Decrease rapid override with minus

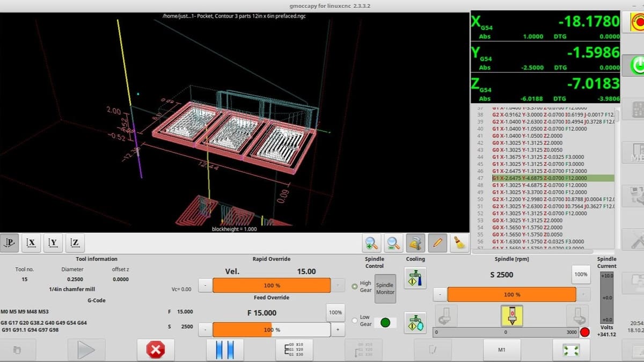(x=206, y=286)
